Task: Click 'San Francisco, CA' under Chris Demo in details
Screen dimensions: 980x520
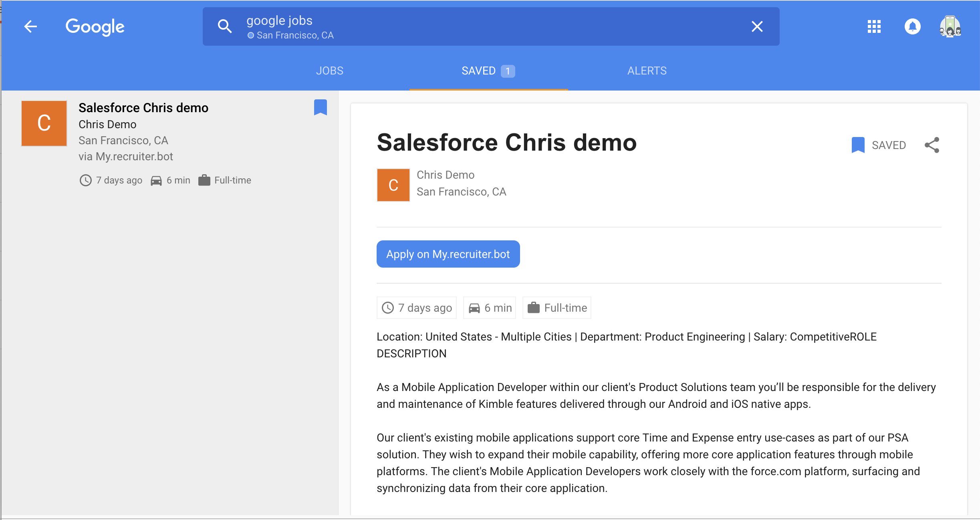Action: pyautogui.click(x=462, y=192)
